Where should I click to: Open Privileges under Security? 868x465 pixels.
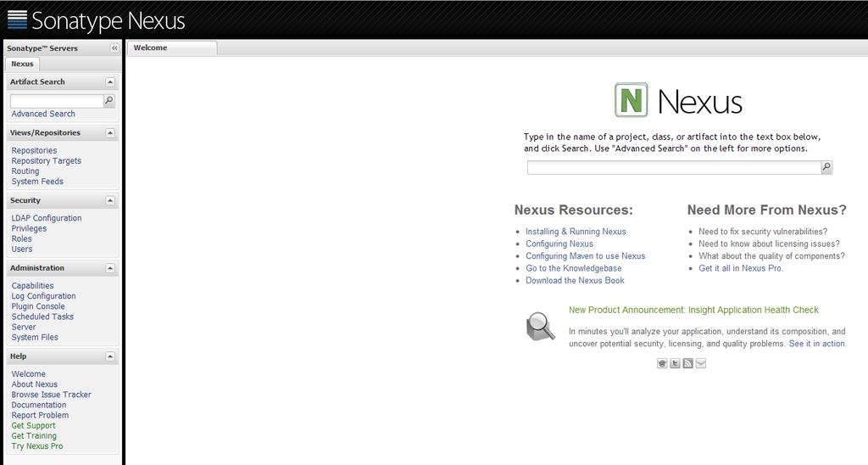click(x=29, y=228)
